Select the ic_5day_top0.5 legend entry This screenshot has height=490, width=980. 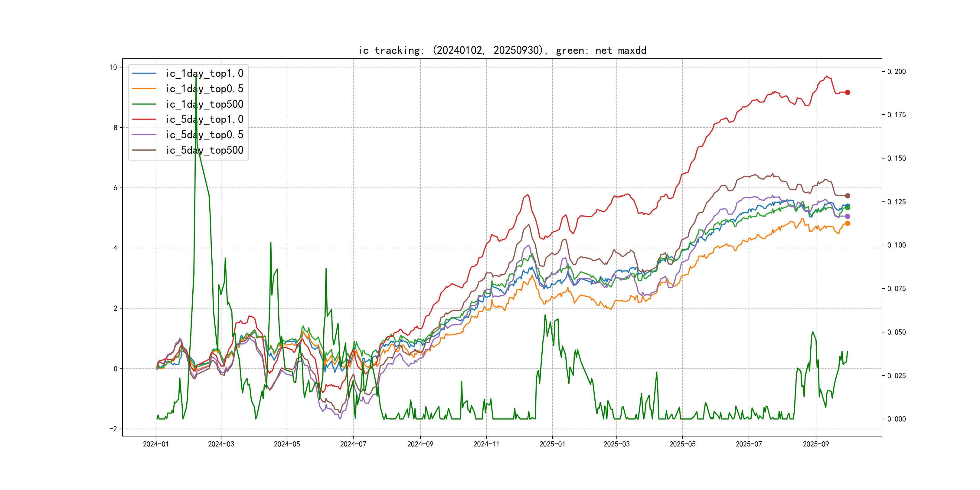point(204,135)
